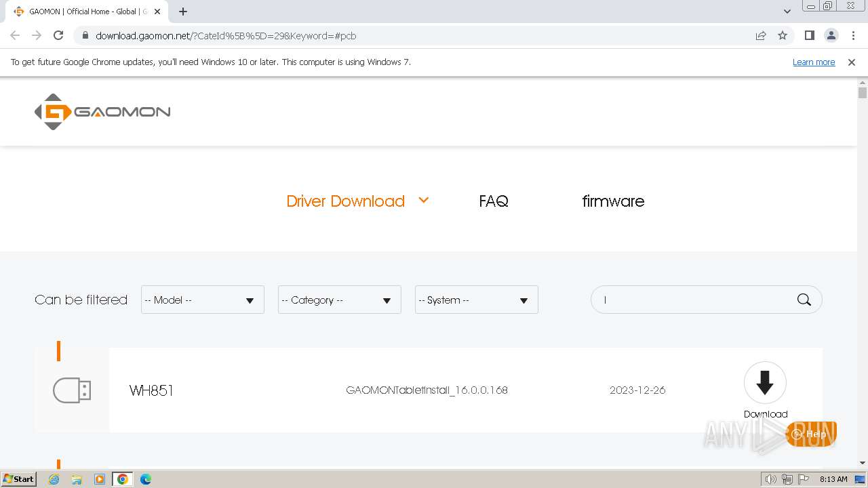View the site information lock icon
The width and height of the screenshot is (868, 488).
point(85,35)
